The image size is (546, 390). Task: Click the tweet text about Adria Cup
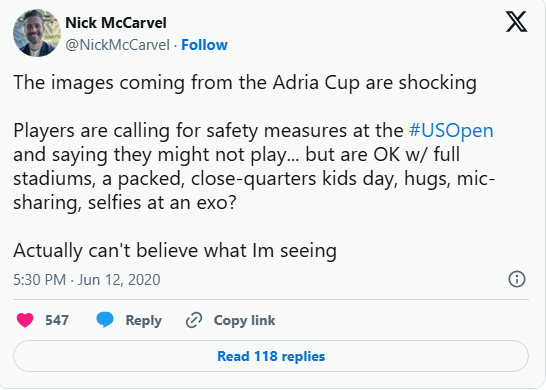coord(245,83)
